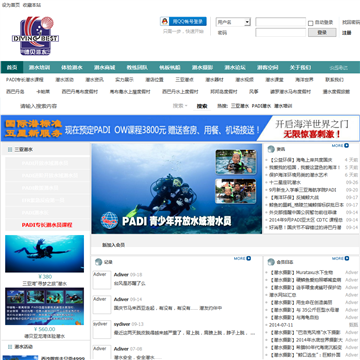The height and width of the screenshot is (360, 360).
Task: Open the log entry titled 2014-07-11
Action: pos(281,325)
